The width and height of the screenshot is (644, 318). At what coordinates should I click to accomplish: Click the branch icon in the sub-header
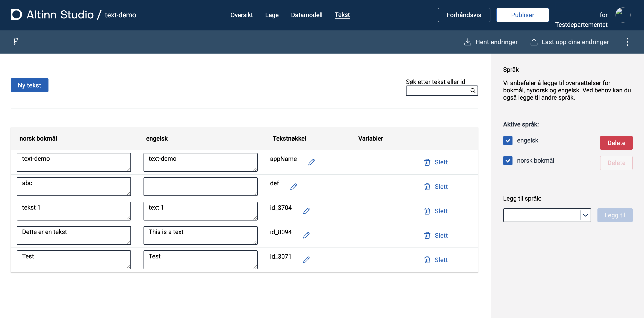(16, 41)
